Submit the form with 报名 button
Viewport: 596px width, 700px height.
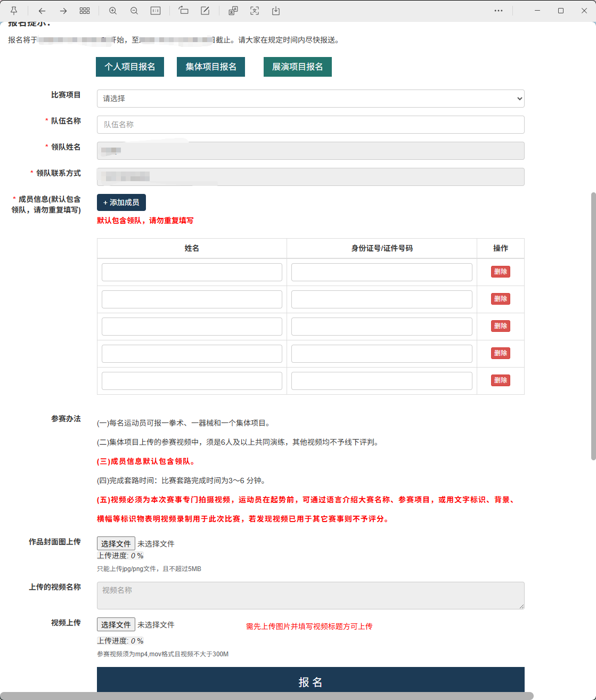(311, 681)
